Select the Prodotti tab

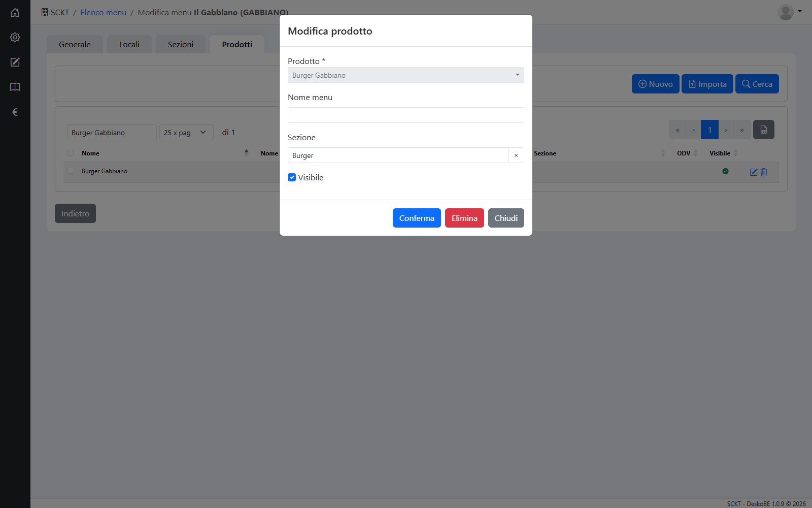tap(237, 44)
